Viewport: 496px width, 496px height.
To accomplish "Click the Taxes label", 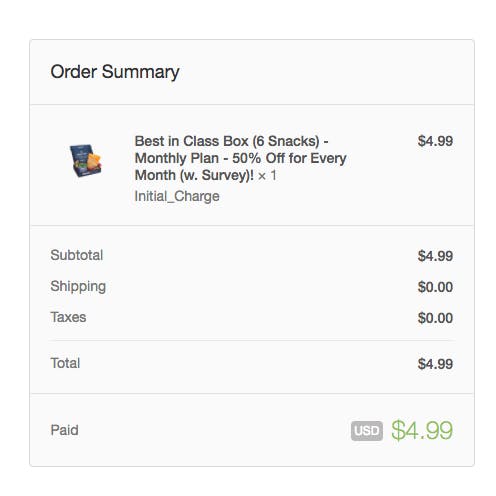I will click(x=68, y=317).
